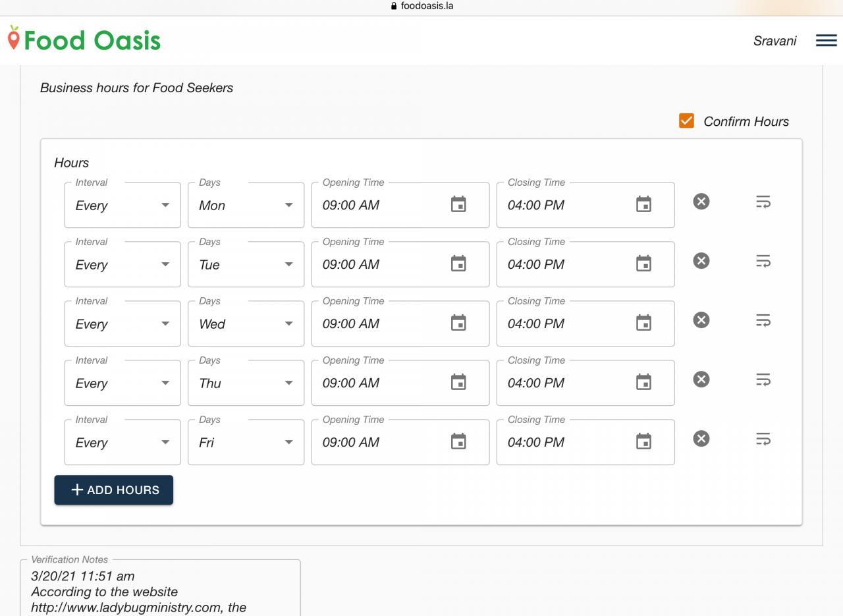Click the wrap-text copy icon on Fri row
The height and width of the screenshot is (616, 843).
point(763,439)
